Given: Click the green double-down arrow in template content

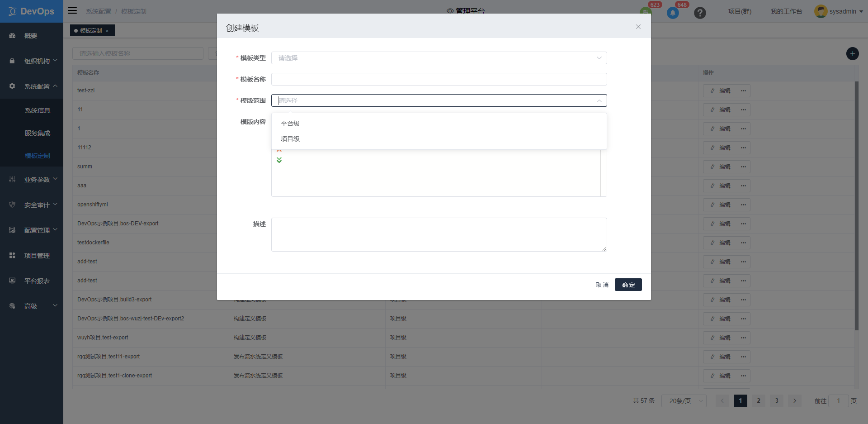Looking at the screenshot, I should [279, 160].
